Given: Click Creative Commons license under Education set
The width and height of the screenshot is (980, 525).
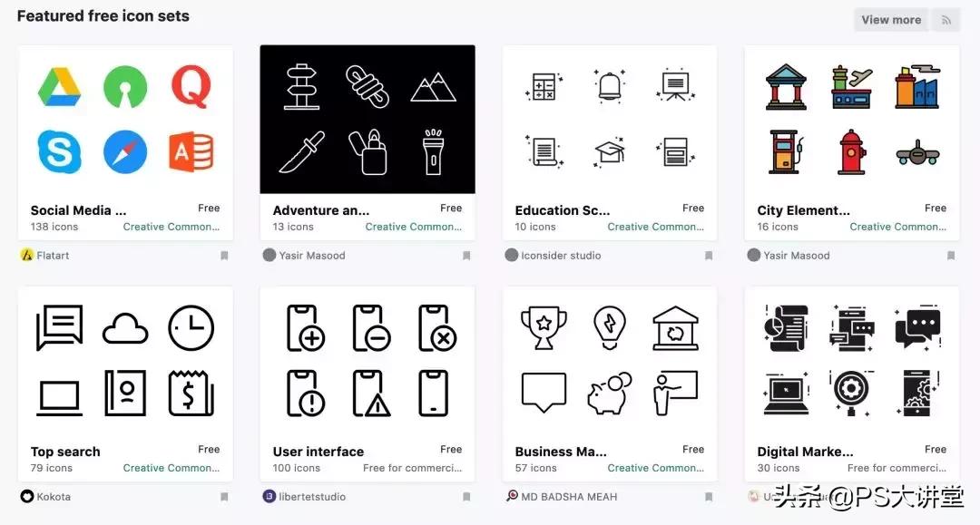Looking at the screenshot, I should tap(656, 227).
